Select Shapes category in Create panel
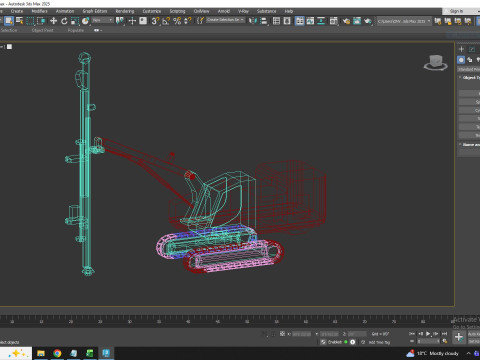Viewport: 480px width, 360px height. [x=470, y=60]
